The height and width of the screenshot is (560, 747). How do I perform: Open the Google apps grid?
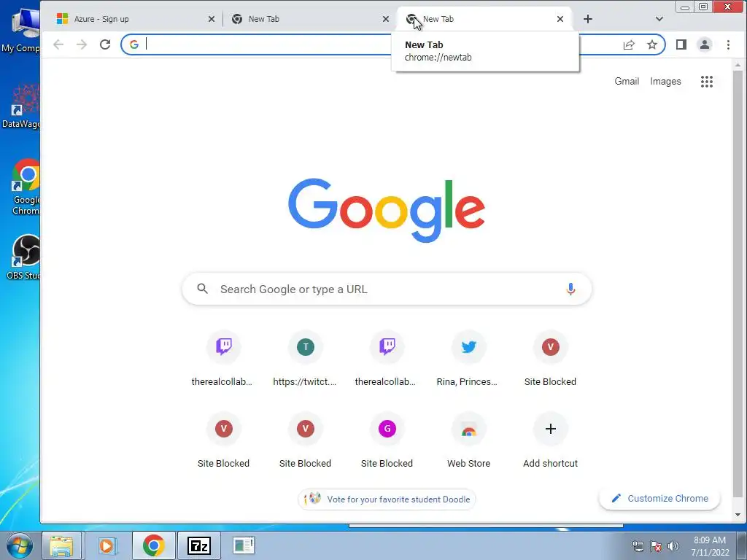pos(706,82)
